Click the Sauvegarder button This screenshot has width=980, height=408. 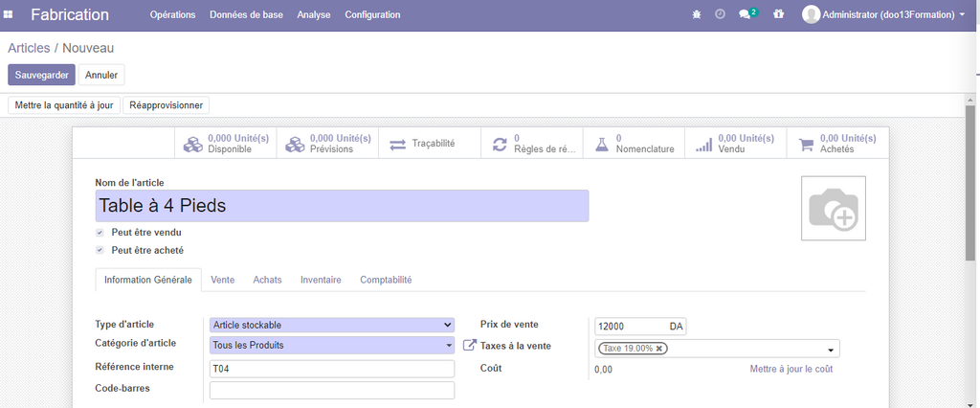point(40,75)
